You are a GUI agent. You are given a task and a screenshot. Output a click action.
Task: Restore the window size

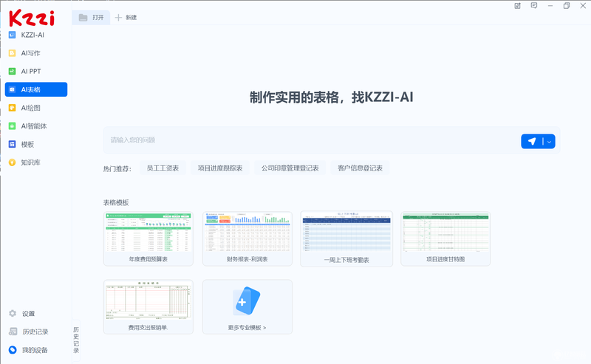pyautogui.click(x=567, y=6)
